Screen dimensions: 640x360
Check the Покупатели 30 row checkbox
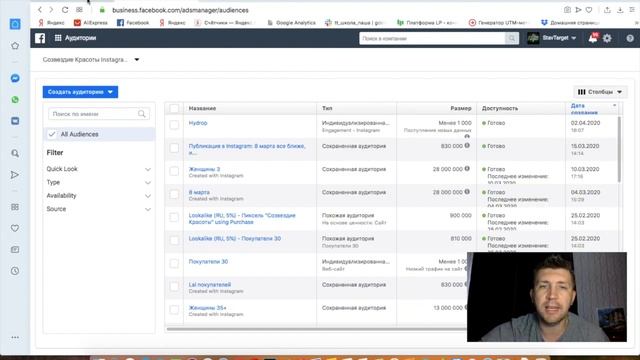click(x=174, y=264)
